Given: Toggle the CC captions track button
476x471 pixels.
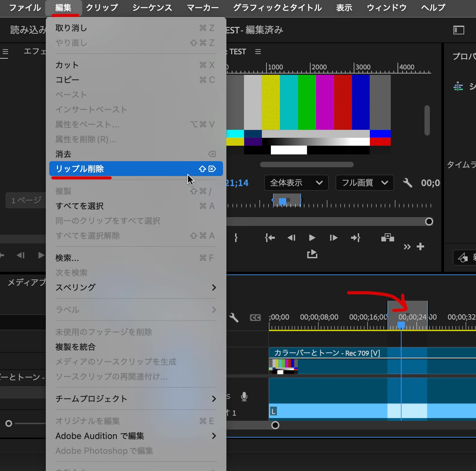Looking at the screenshot, I should click(x=255, y=317).
